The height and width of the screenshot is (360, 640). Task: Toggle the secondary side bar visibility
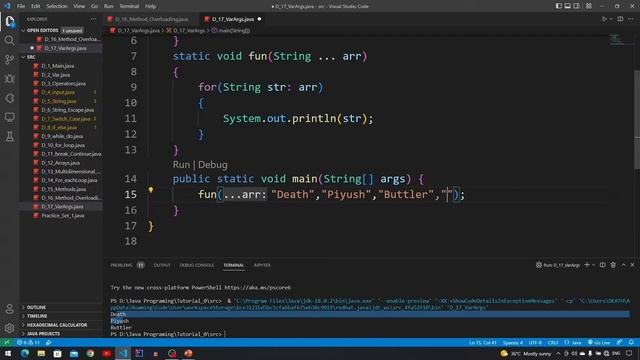click(577, 6)
